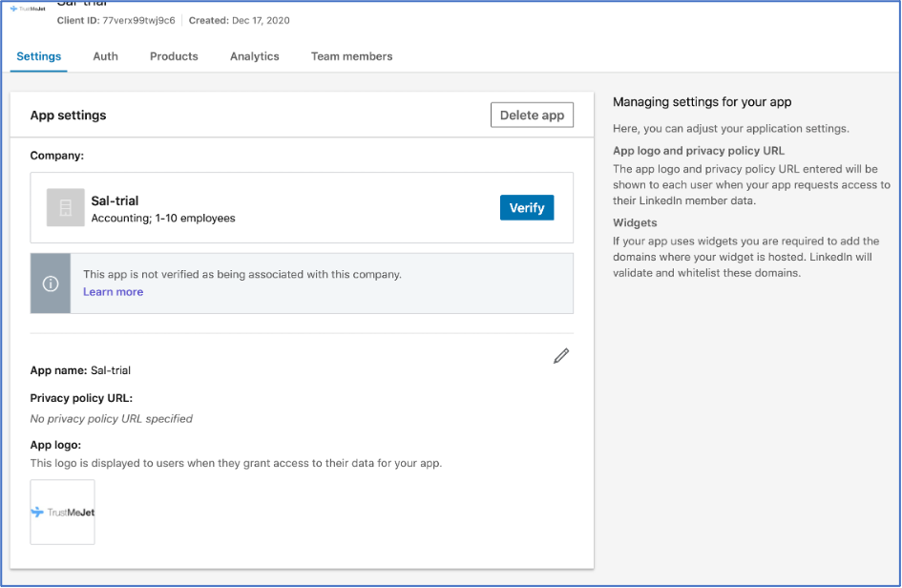The height and width of the screenshot is (588, 902).
Task: Open the Team members tab
Action: pos(351,56)
